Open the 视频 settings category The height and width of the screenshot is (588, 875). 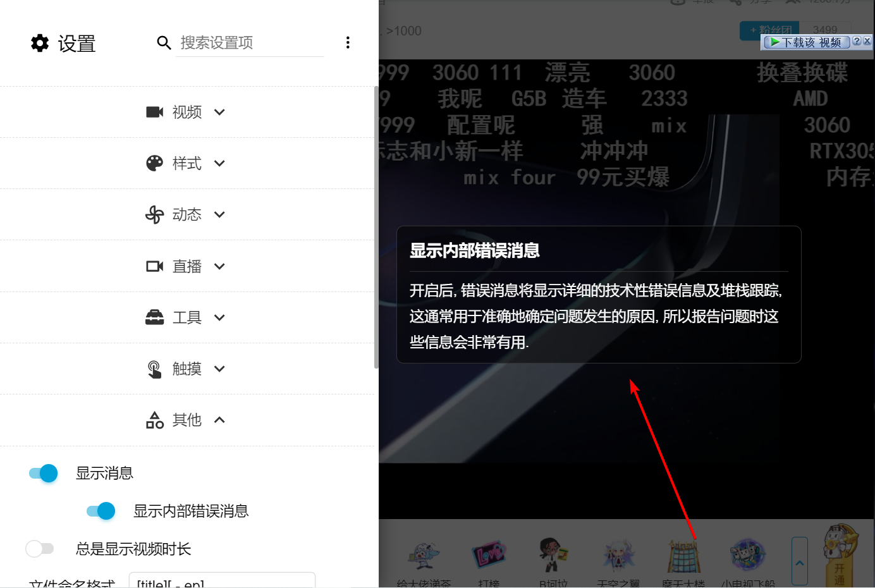(x=187, y=112)
